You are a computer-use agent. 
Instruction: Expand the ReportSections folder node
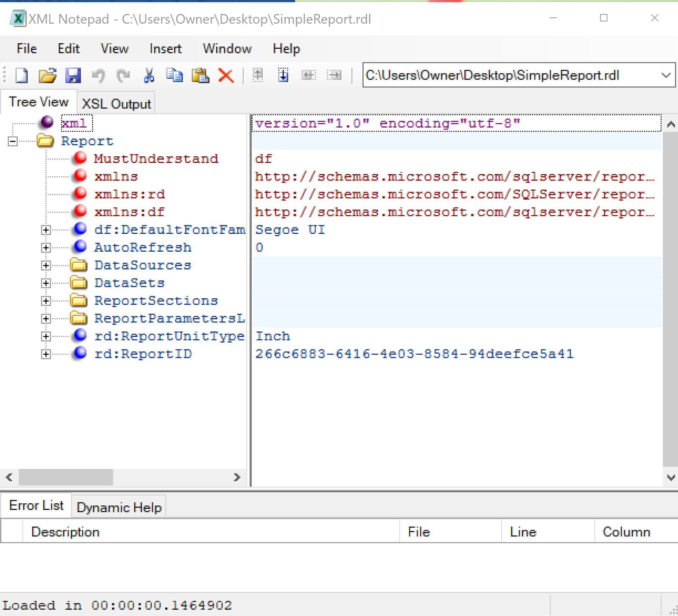(x=46, y=300)
